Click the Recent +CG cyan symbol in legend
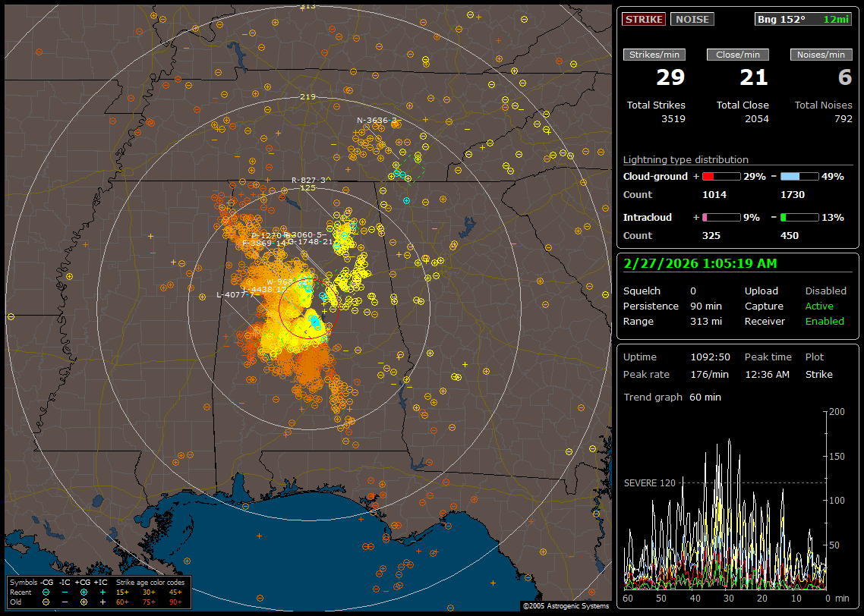The width and height of the screenshot is (864, 616). pyautogui.click(x=84, y=592)
